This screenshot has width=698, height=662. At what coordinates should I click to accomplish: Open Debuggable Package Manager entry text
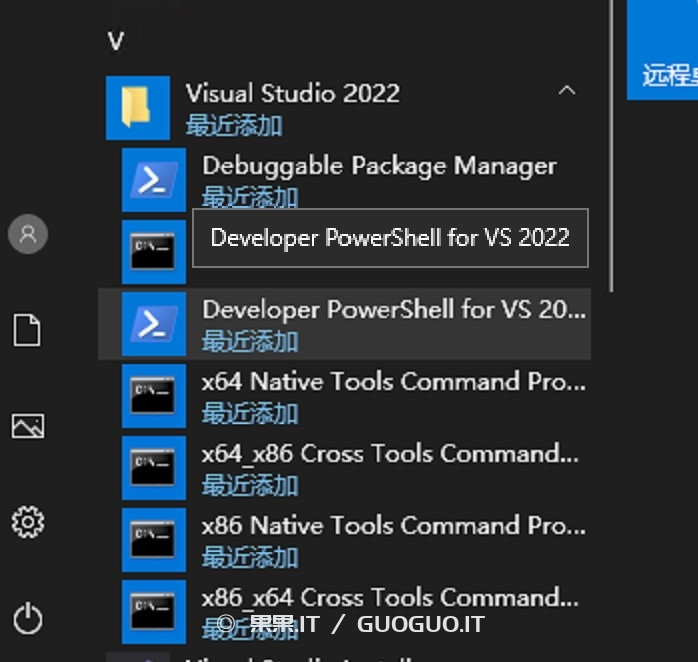pyautogui.click(x=379, y=166)
